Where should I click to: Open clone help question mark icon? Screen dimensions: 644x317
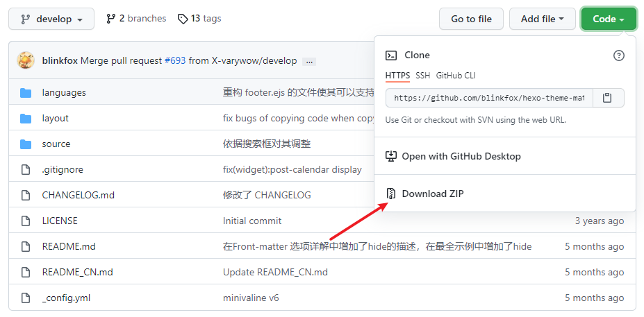618,55
